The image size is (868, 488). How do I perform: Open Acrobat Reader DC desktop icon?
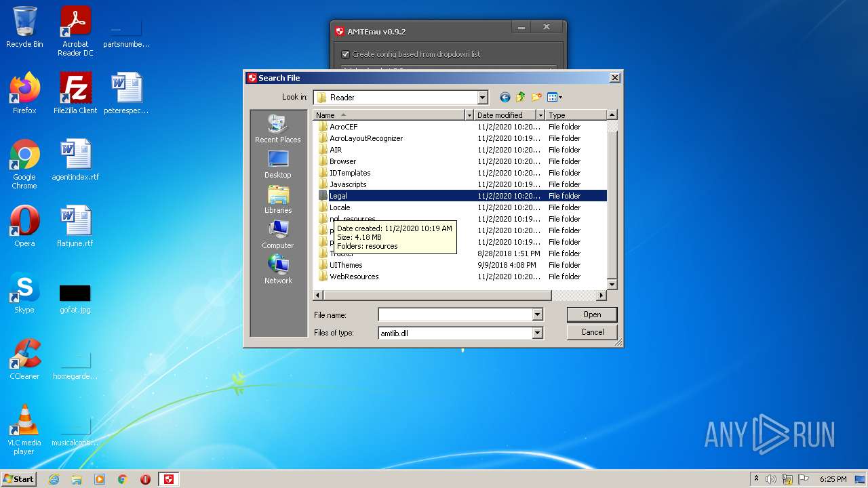pyautogui.click(x=75, y=31)
